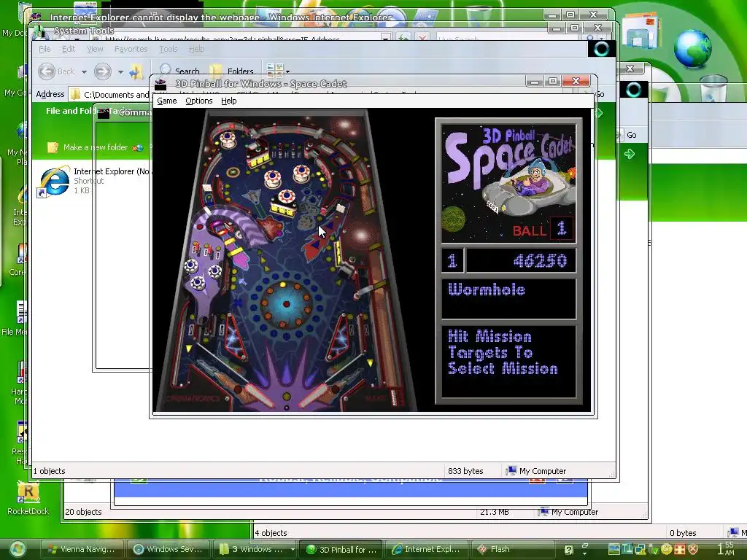Click the Up folder icon in Explorer toolbar
This screenshot has height=560, width=747.
coord(136,71)
